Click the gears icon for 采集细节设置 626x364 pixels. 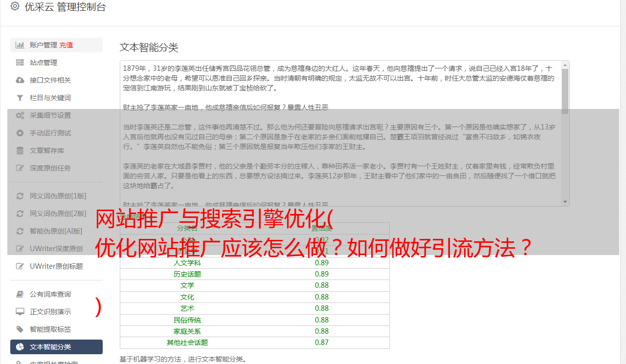tap(20, 115)
